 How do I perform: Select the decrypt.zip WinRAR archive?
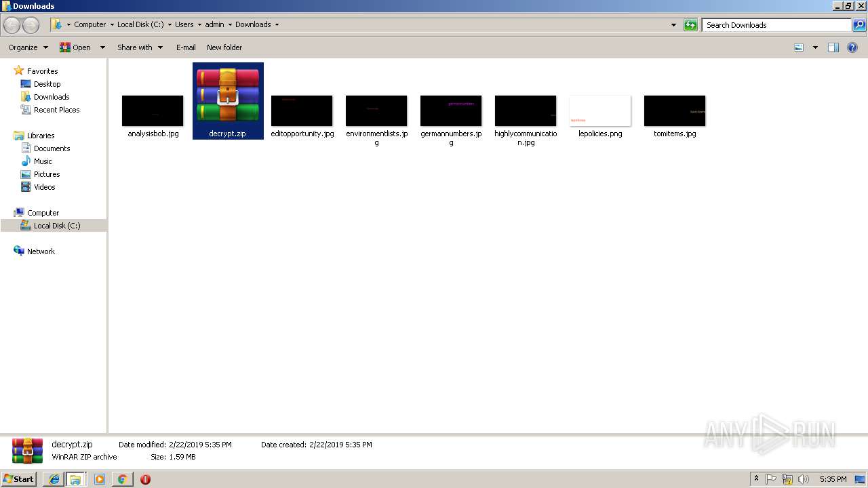[228, 101]
